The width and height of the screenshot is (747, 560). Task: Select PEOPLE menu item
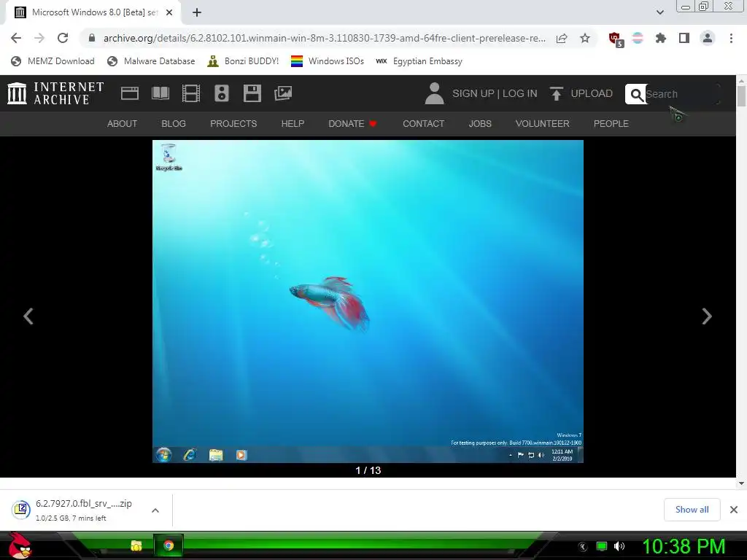[611, 124]
